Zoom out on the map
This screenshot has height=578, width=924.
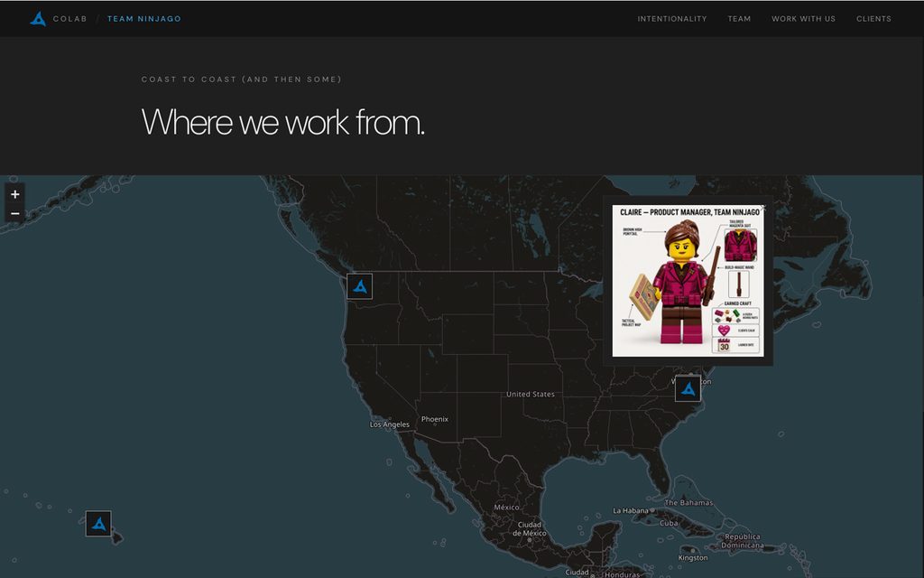coord(15,213)
